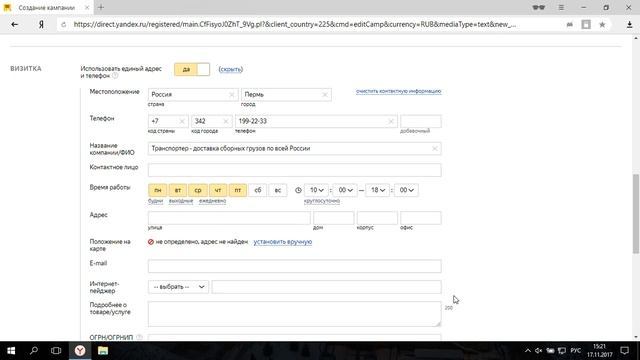The width and height of the screenshot is (640, 360).
Task: Toggle Monday (пн) working day
Action: (158, 190)
